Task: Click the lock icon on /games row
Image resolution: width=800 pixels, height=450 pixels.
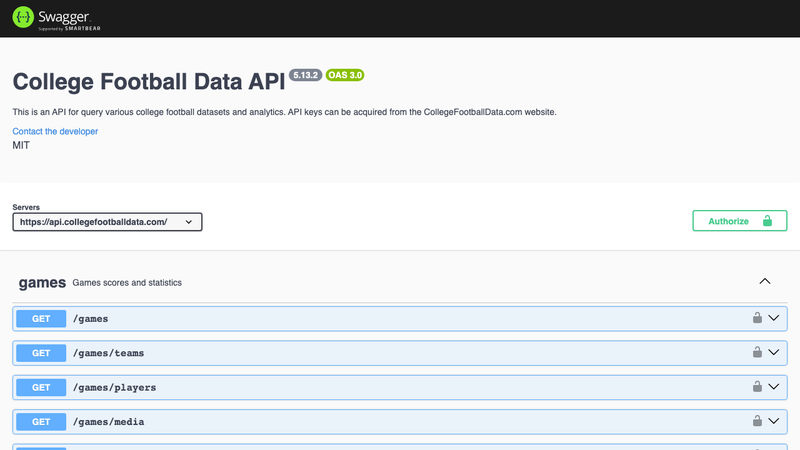Action: pyautogui.click(x=757, y=318)
